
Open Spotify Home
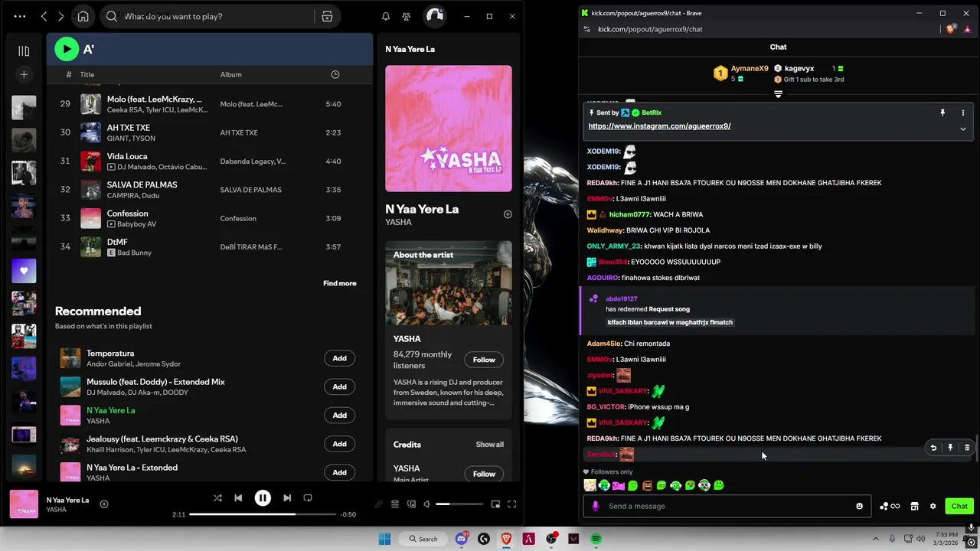tap(83, 16)
